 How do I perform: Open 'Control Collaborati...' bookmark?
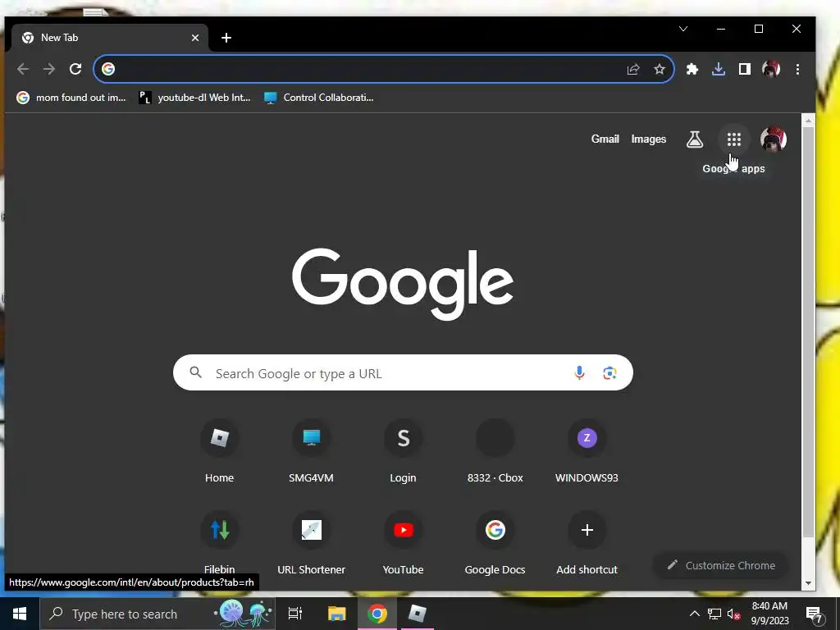[319, 98]
